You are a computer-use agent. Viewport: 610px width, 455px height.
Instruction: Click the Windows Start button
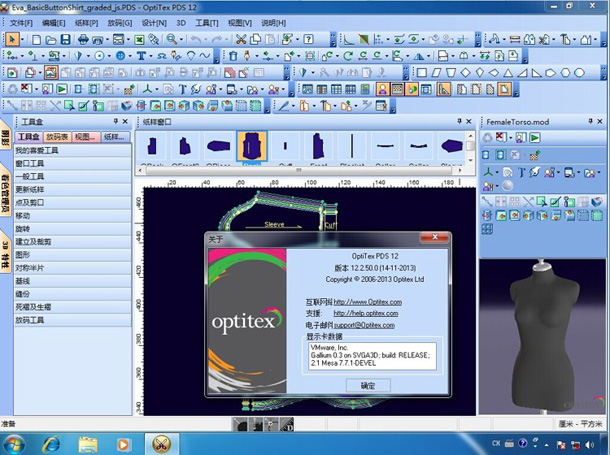pos(14,444)
